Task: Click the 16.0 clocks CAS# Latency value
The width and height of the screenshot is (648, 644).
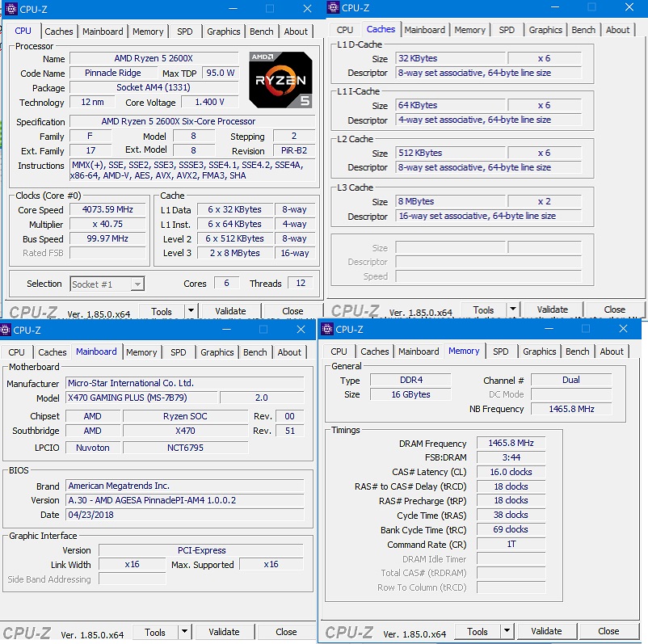Action: (x=511, y=472)
